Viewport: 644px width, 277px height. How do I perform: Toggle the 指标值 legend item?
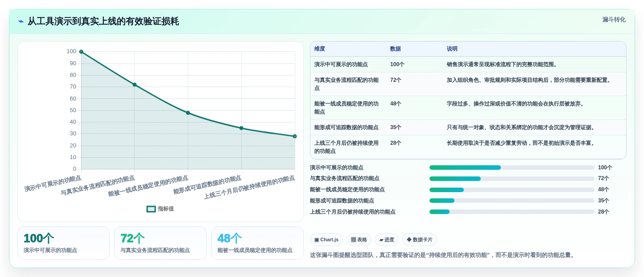pos(160,209)
